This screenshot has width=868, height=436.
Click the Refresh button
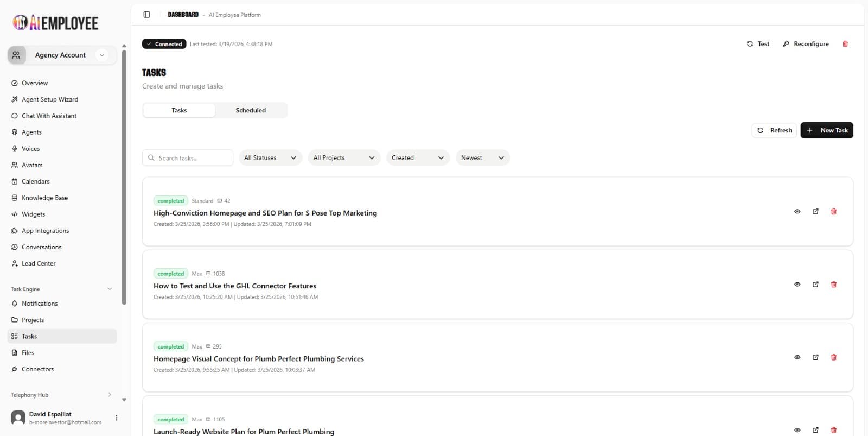774,130
